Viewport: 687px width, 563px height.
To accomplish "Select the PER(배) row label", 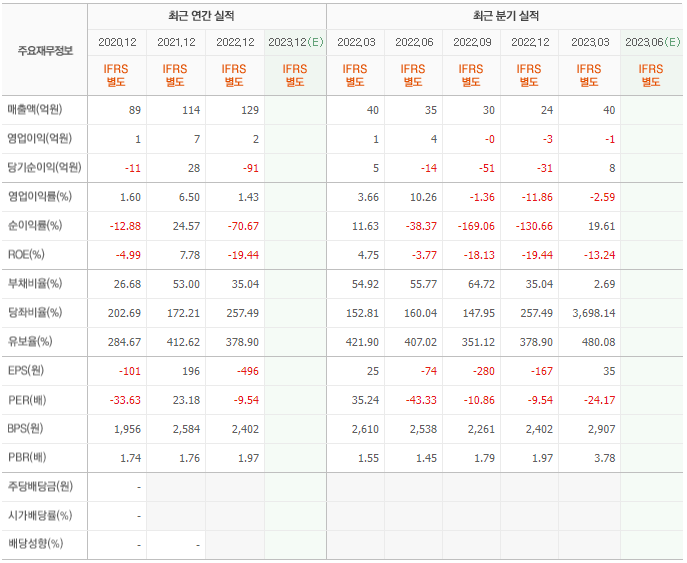I will [27, 400].
